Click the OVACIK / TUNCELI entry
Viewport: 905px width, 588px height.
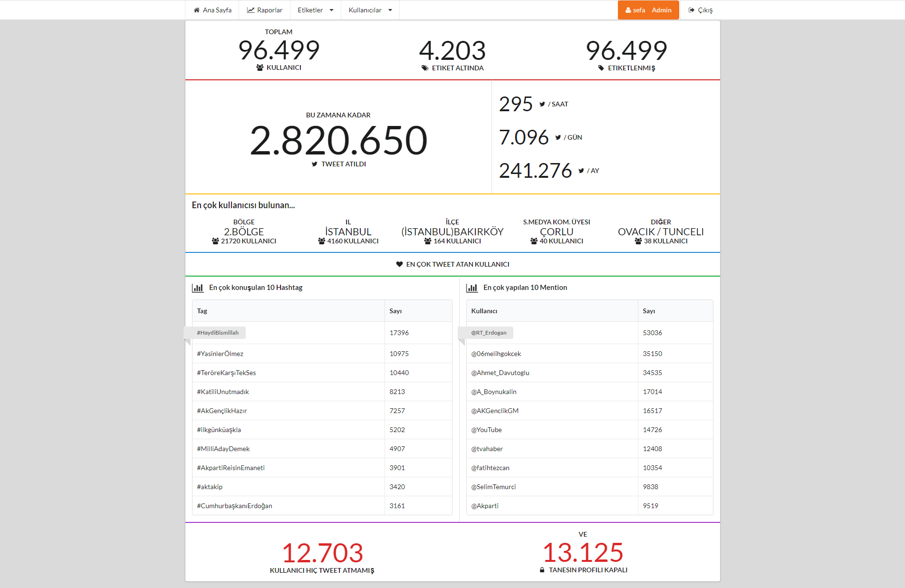pos(661,232)
